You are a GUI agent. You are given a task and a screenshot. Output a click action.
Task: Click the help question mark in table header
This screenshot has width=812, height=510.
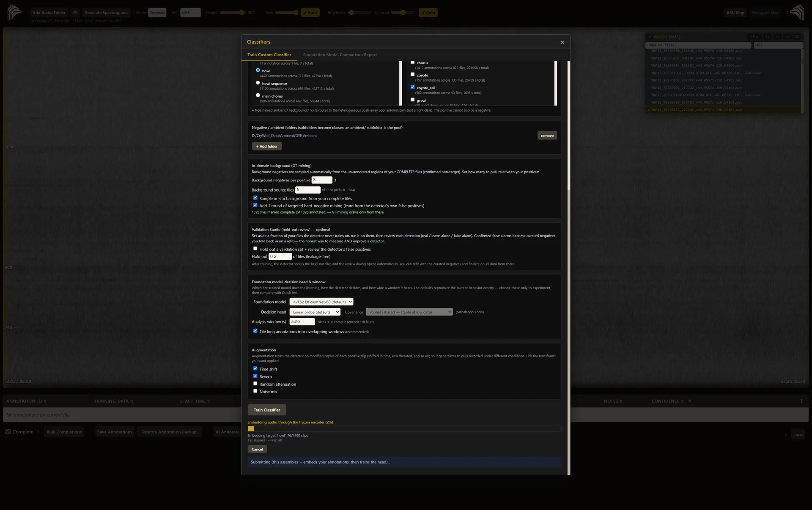click(801, 401)
